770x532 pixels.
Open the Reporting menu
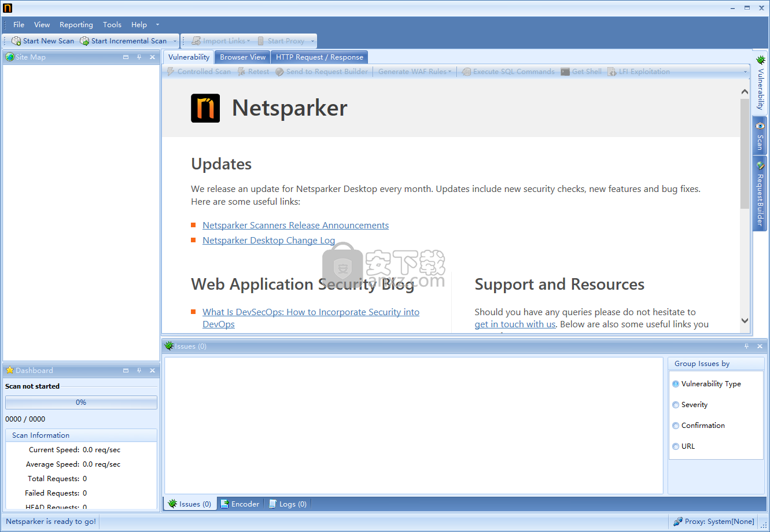pyautogui.click(x=76, y=25)
